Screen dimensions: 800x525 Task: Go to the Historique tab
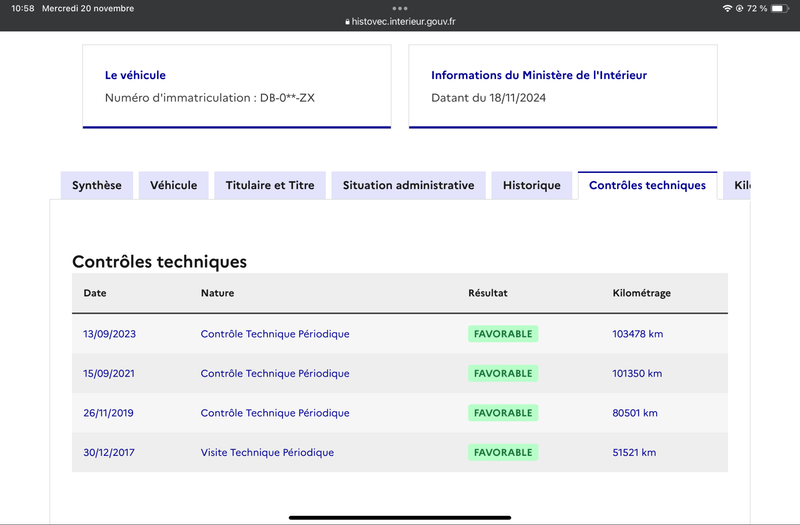532,185
